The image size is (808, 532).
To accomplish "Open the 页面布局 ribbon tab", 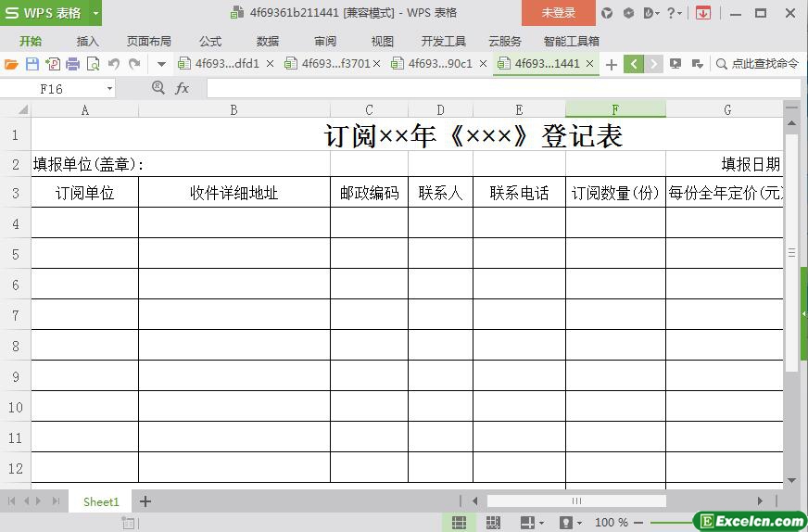I will coord(148,41).
